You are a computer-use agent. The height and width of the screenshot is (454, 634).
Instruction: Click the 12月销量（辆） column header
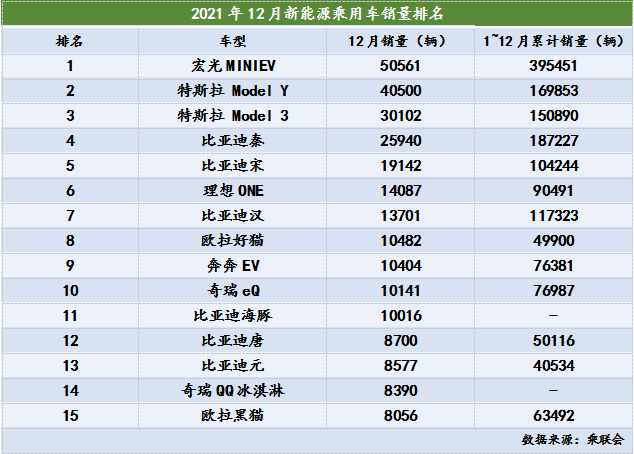click(x=400, y=41)
